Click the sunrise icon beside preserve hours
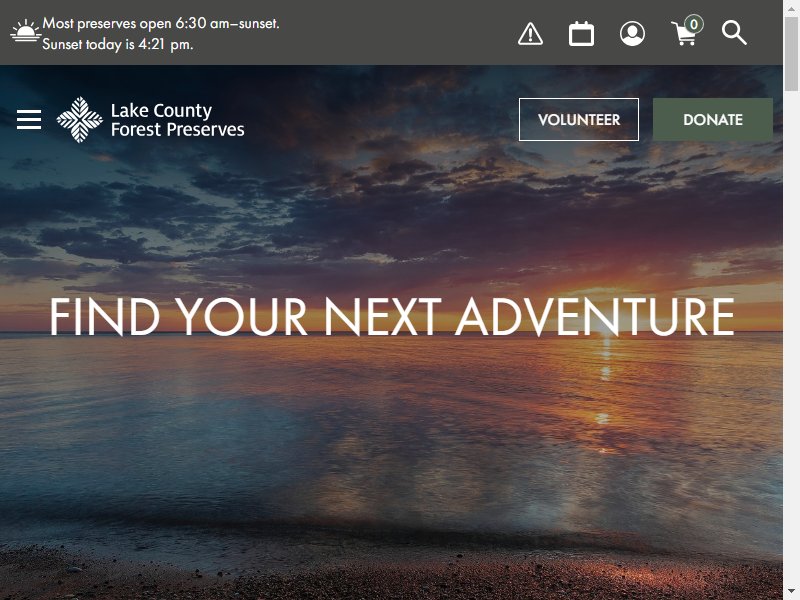Image resolution: width=800 pixels, height=600 pixels. pyautogui.click(x=25, y=31)
